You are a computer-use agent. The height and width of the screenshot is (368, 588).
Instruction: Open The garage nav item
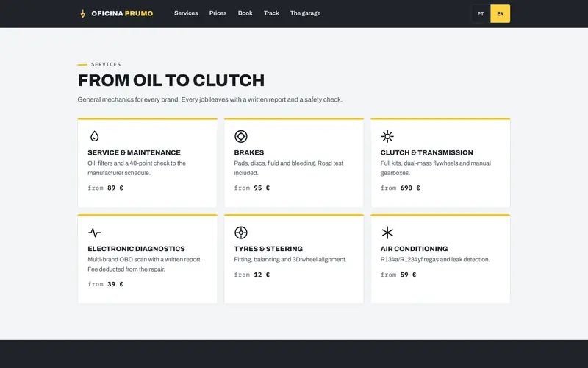[305, 13]
